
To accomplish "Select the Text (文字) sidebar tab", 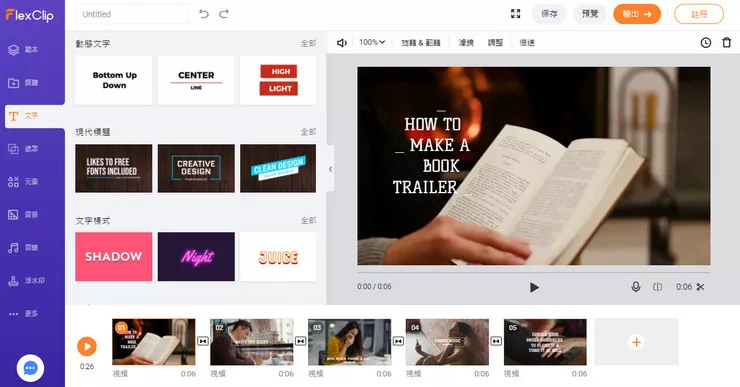I will (x=34, y=116).
